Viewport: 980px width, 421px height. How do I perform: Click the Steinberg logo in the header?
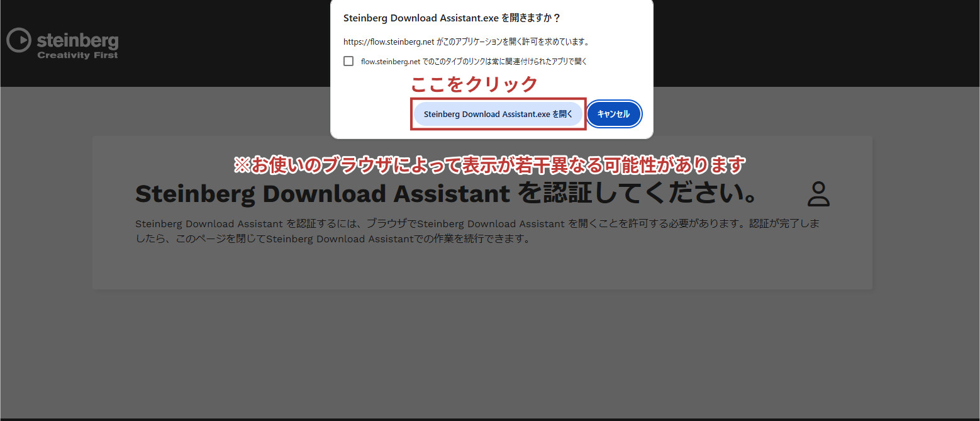pos(62,43)
